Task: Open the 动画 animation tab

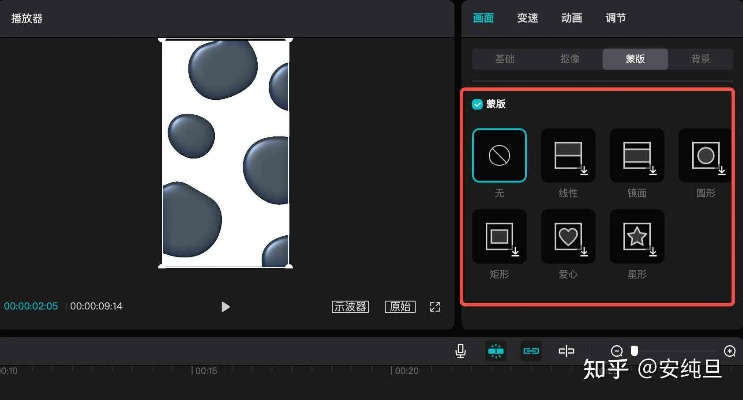Action: click(572, 18)
